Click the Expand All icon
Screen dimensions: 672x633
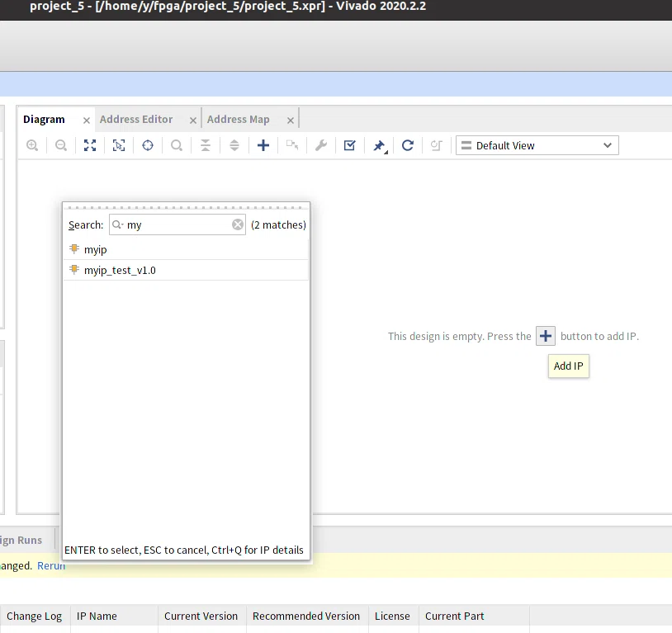click(x=234, y=145)
